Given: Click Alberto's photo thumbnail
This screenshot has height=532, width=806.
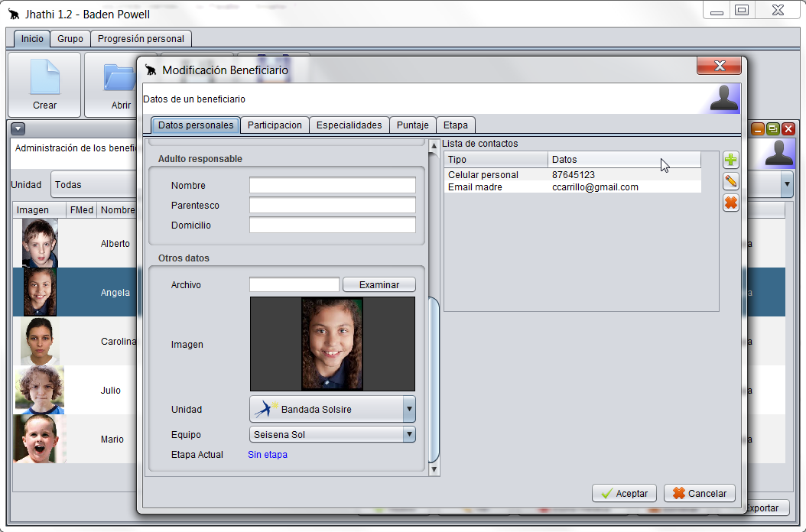Looking at the screenshot, I should 40,243.
